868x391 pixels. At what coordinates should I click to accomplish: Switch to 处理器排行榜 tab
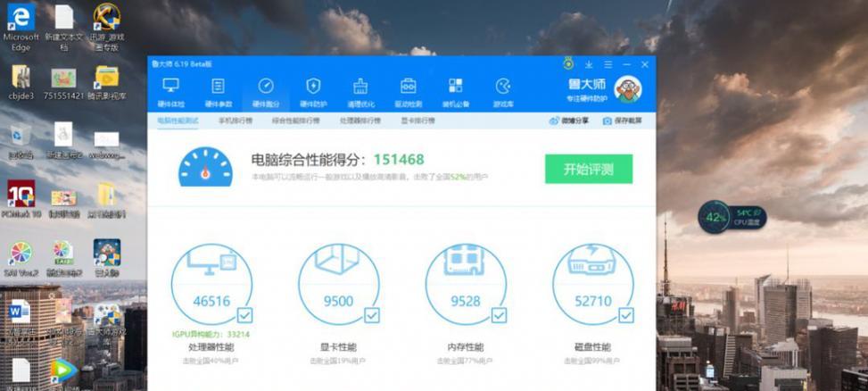tap(360, 121)
